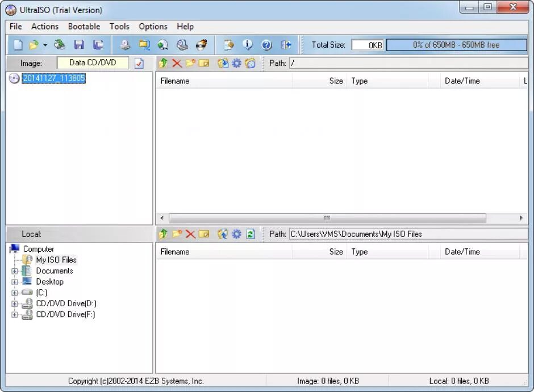Create a new folder in the image toolbar
Image resolution: width=534 pixels, height=392 pixels.
coord(190,63)
